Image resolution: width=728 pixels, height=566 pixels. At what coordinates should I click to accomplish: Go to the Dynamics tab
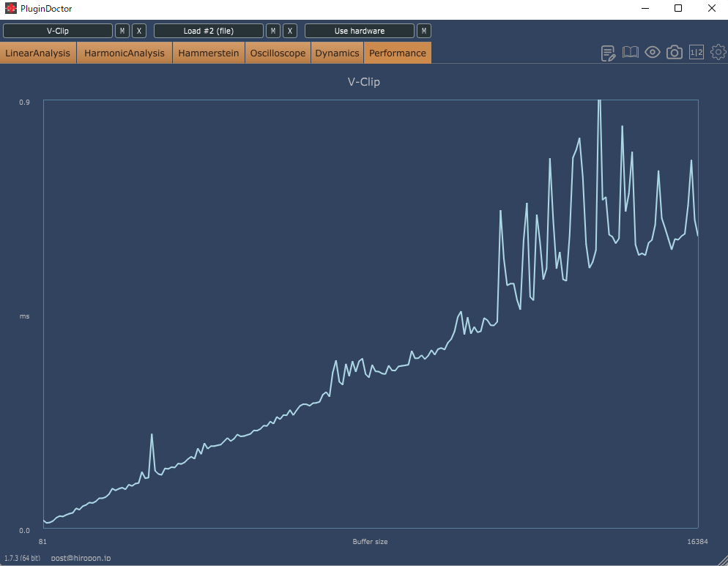coord(337,53)
